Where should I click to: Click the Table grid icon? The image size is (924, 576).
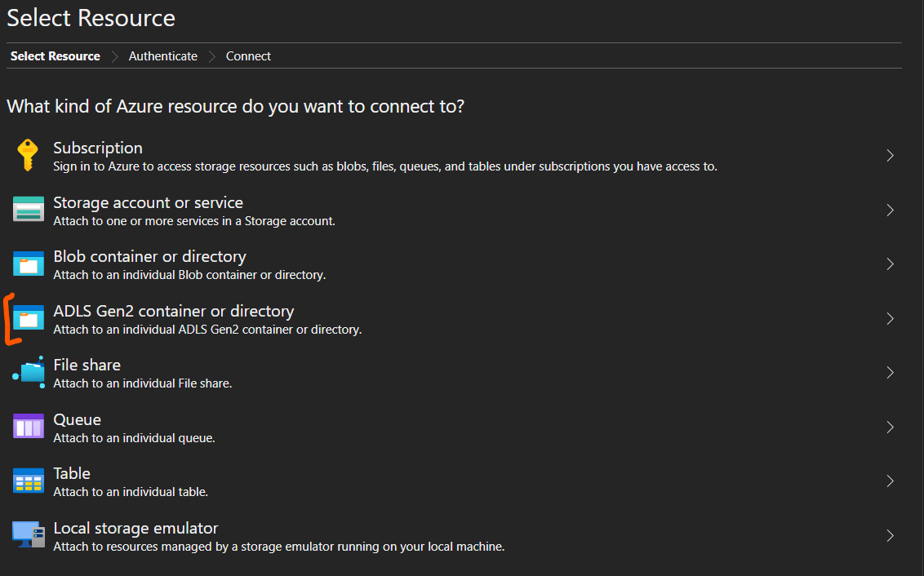tap(27, 481)
